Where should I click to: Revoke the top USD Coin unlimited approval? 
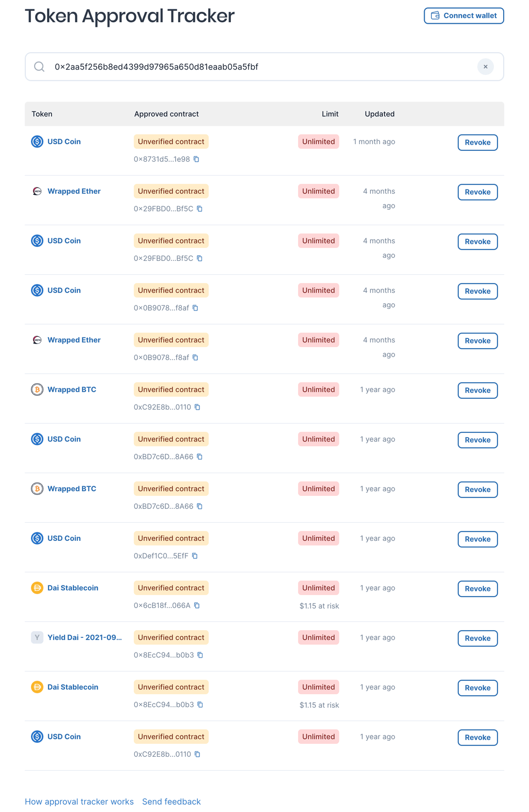pos(477,142)
